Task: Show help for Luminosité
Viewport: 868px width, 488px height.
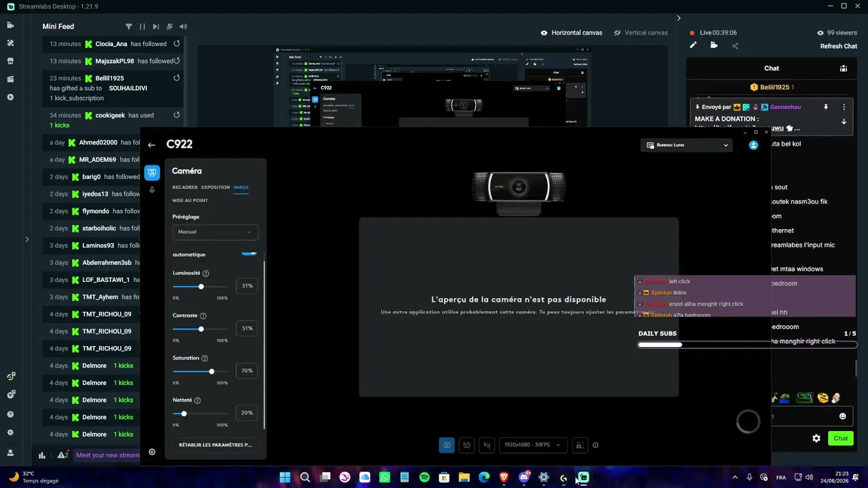Action: click(206, 273)
